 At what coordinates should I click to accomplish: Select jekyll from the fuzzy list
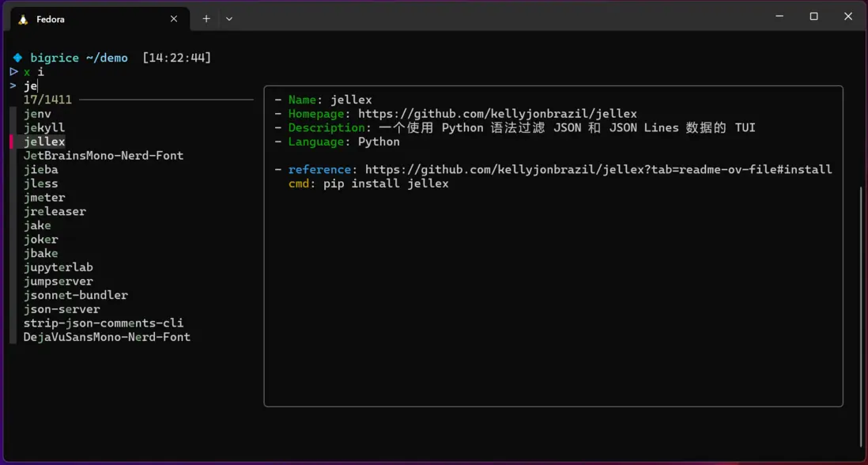pyautogui.click(x=44, y=128)
